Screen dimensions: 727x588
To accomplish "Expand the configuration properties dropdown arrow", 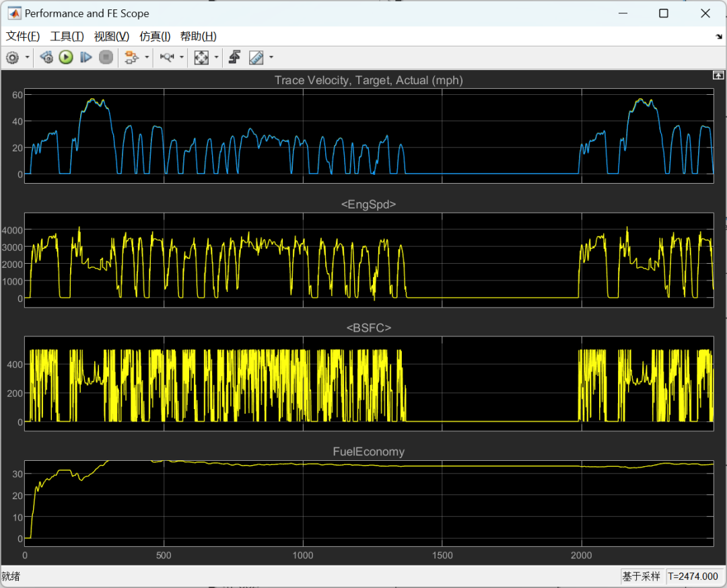I will point(28,57).
